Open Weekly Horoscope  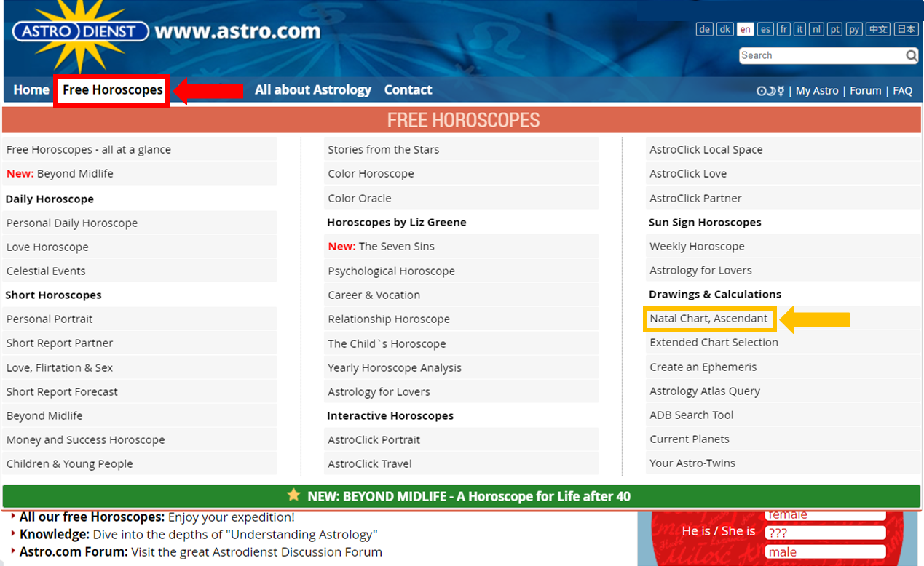coord(783,246)
